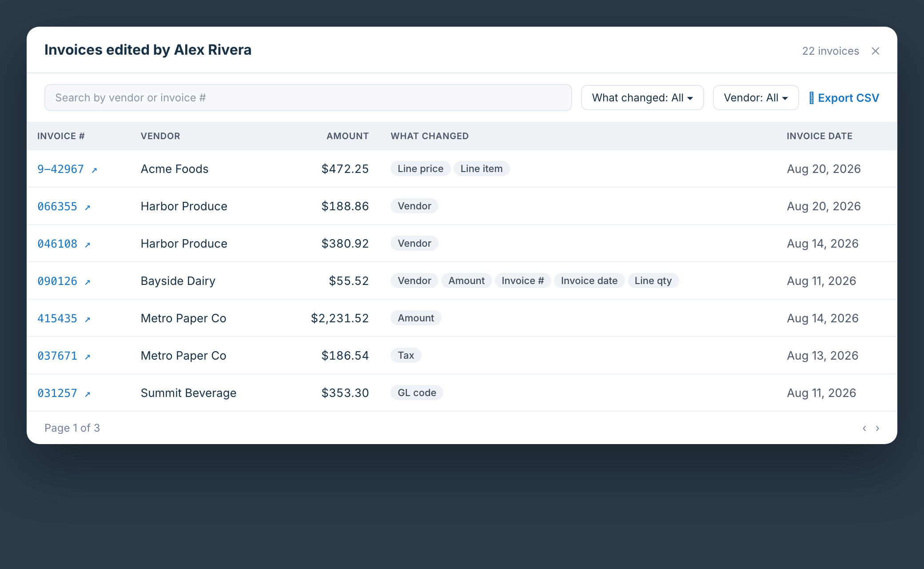Click the Aug 13, 2026 invoice date
Screen dimensions: 924x569
pos(823,356)
